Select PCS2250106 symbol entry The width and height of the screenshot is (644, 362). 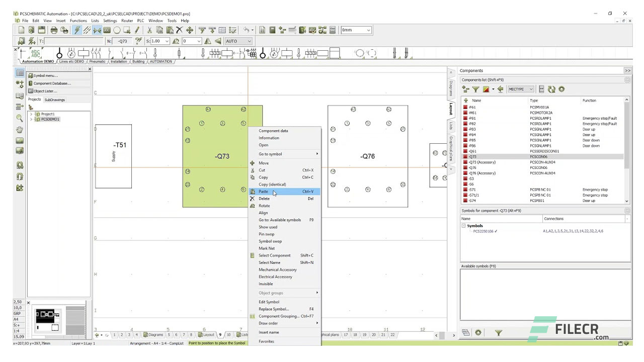[x=485, y=231]
